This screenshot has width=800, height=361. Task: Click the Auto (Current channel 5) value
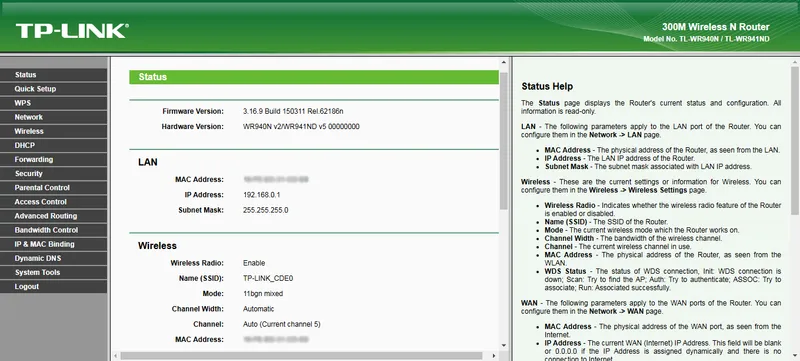point(282,324)
